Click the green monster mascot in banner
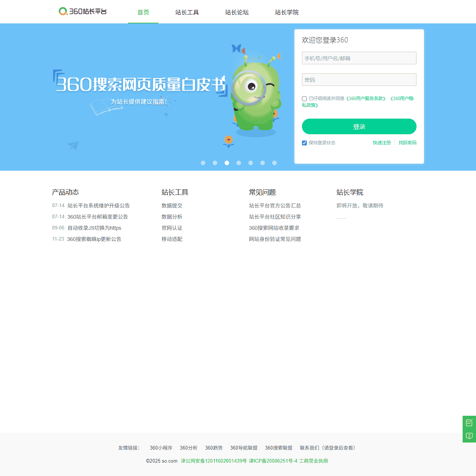This screenshot has height=476, width=476. [x=255, y=97]
